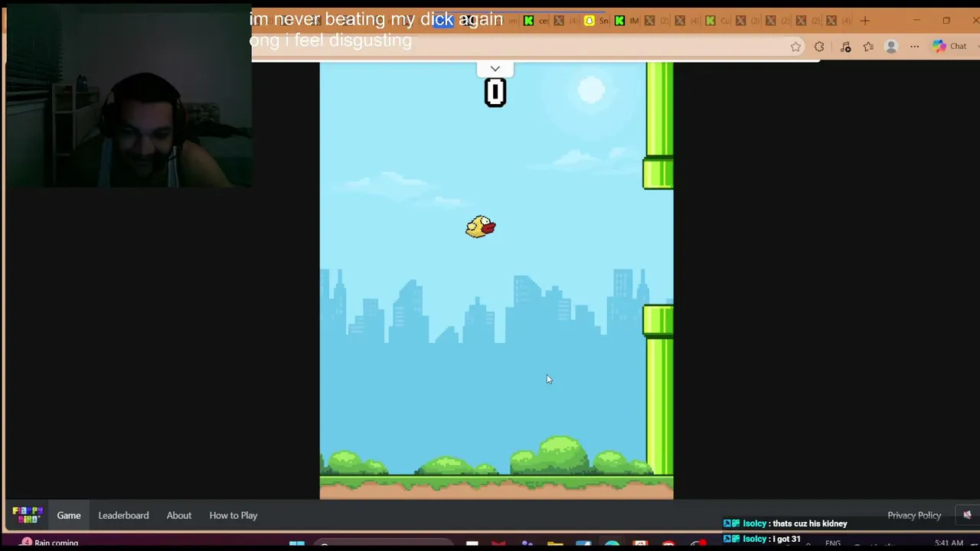Switch to the Kick tab labeled "ce"
The image size is (980, 551).
536,21
